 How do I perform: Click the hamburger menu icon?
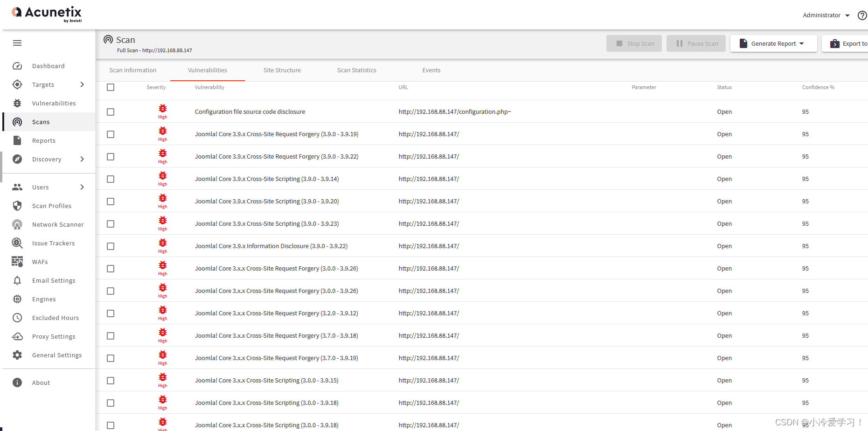[17, 43]
